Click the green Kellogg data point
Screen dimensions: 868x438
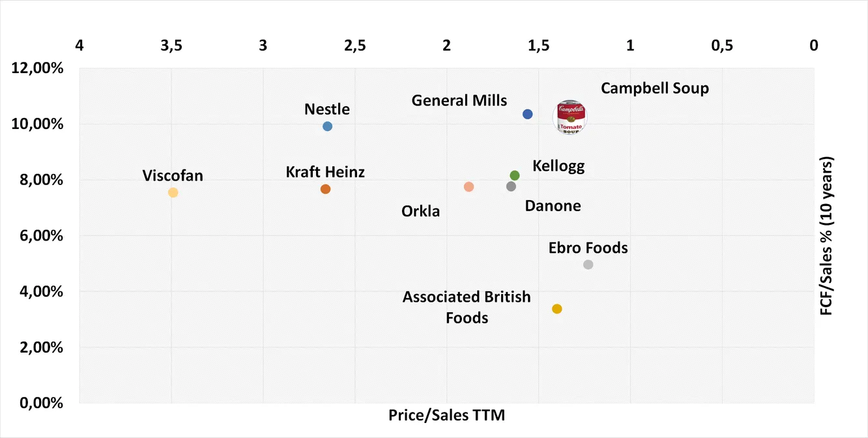tap(515, 175)
